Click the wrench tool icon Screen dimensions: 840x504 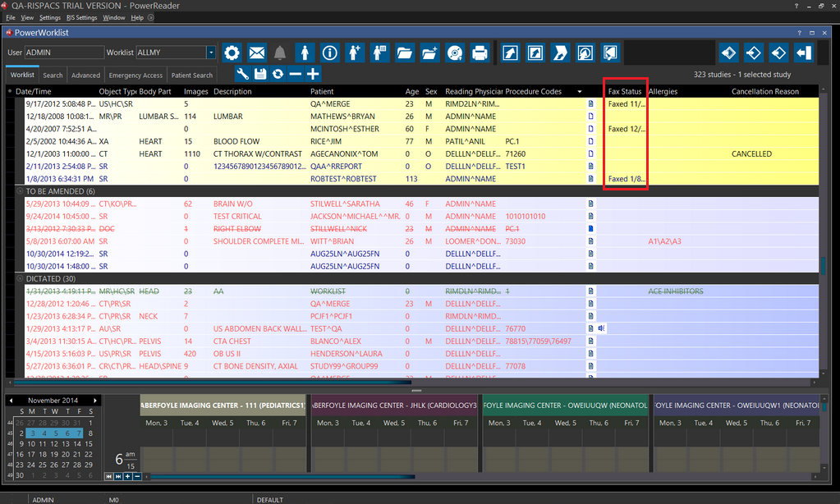click(x=242, y=74)
